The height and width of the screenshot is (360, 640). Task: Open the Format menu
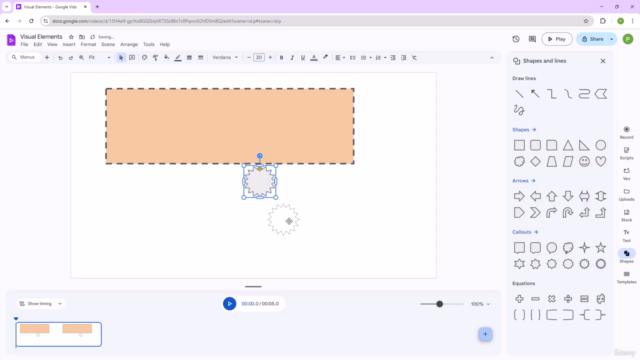tap(88, 44)
